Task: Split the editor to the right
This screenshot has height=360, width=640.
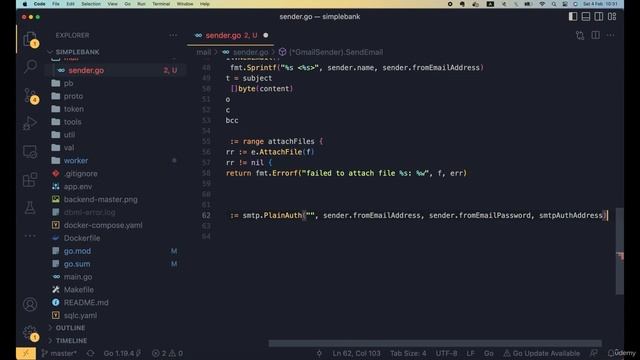Action: pyautogui.click(x=596, y=36)
